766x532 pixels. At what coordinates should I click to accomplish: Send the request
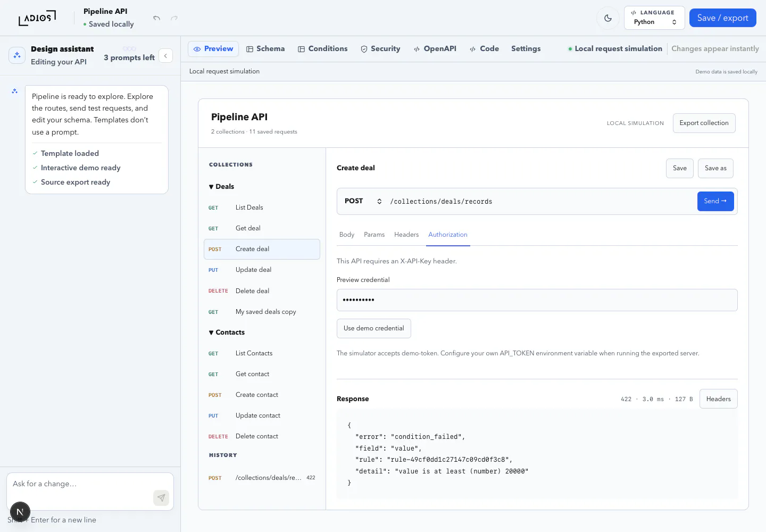pos(715,201)
